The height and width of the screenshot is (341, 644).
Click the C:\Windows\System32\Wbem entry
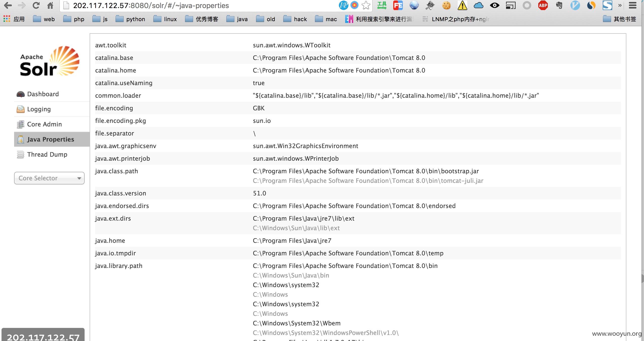297,323
